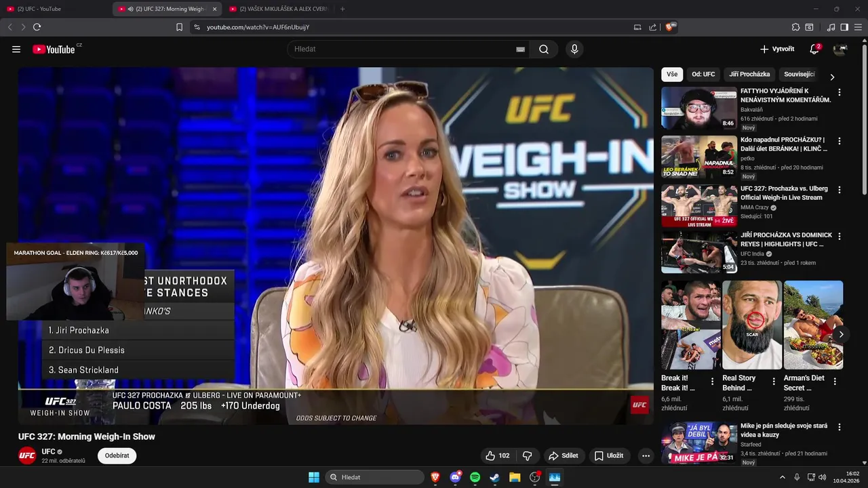Open the Spotify taskbar icon
868x488 pixels.
[475, 477]
